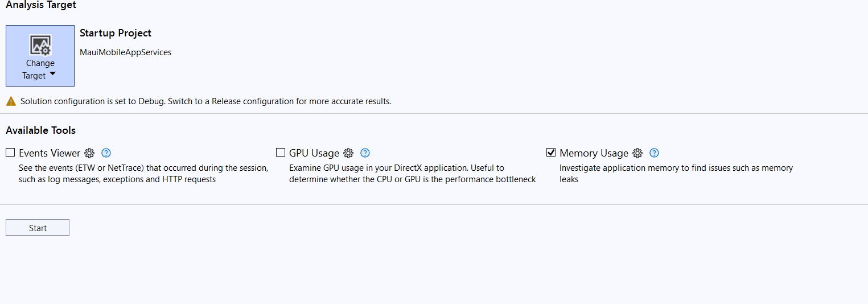The height and width of the screenshot is (304, 868).
Task: Click the Events Viewer tool label
Action: 50,153
